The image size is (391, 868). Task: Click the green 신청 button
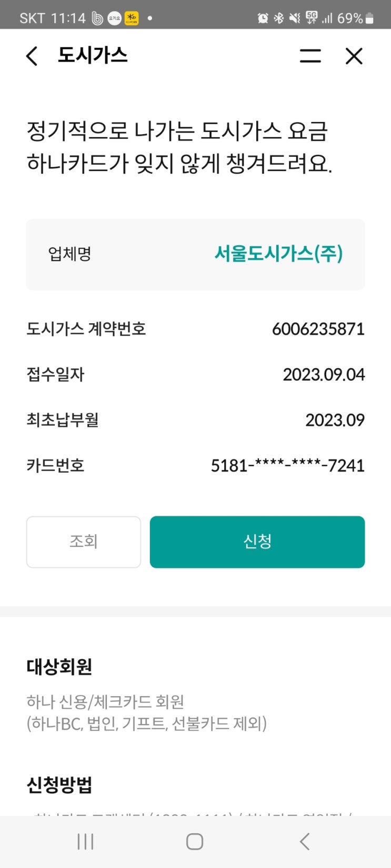[257, 542]
